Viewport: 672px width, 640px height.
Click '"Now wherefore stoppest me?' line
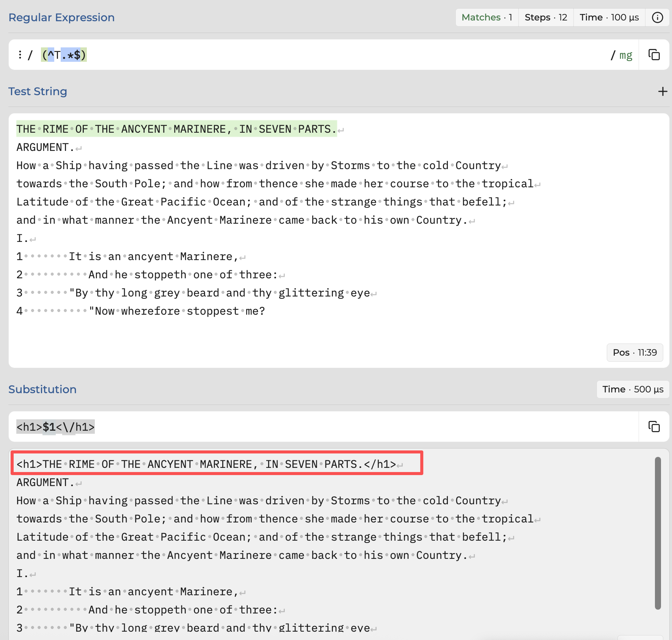pos(177,311)
